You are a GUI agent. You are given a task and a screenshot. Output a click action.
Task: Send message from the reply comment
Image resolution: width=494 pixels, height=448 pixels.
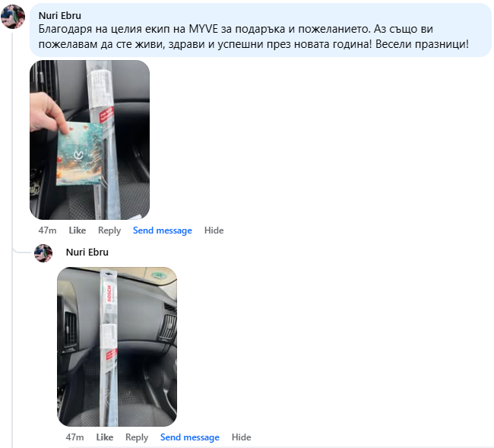pyautogui.click(x=190, y=437)
